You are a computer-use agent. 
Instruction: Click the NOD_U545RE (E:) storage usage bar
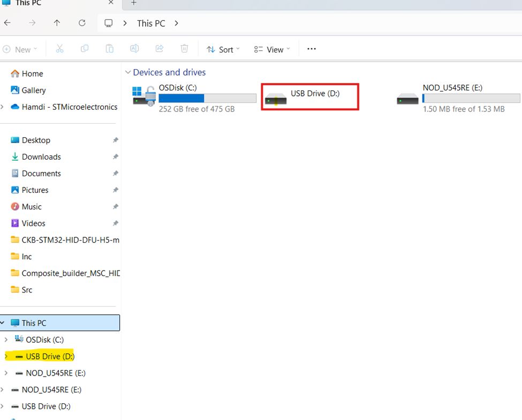coord(471,98)
